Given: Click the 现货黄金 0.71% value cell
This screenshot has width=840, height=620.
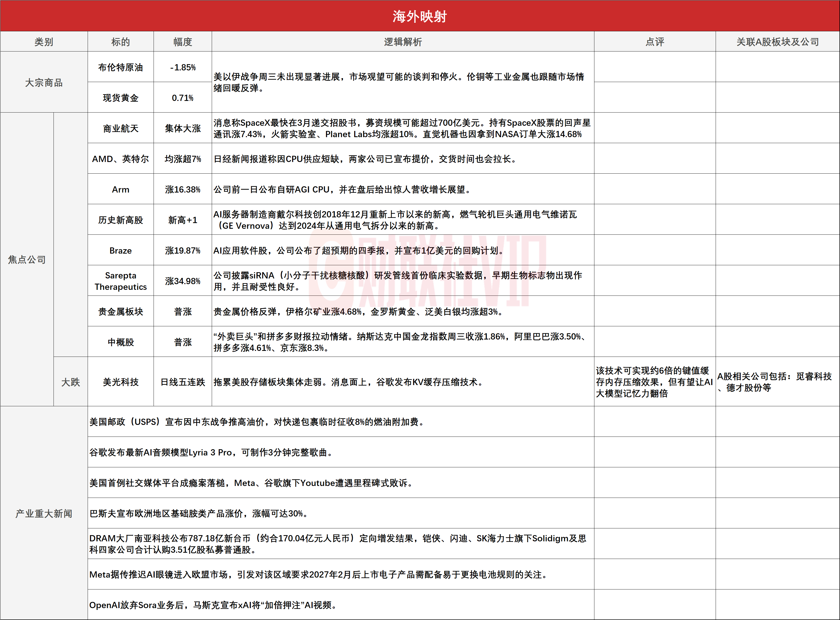Looking at the screenshot, I should tap(183, 98).
